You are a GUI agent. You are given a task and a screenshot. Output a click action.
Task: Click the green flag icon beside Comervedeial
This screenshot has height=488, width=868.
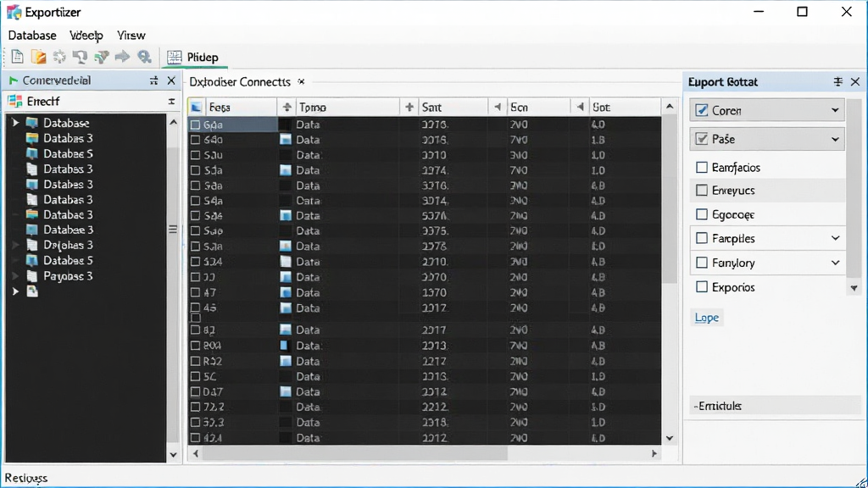(14, 80)
